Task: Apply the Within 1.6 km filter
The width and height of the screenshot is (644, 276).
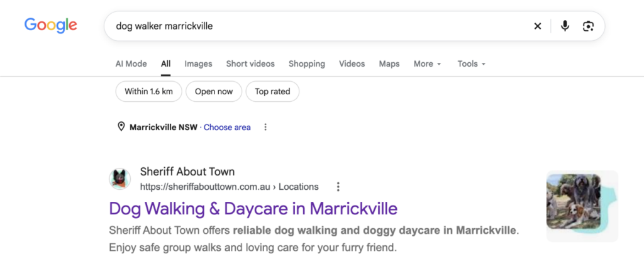Action: pyautogui.click(x=148, y=91)
